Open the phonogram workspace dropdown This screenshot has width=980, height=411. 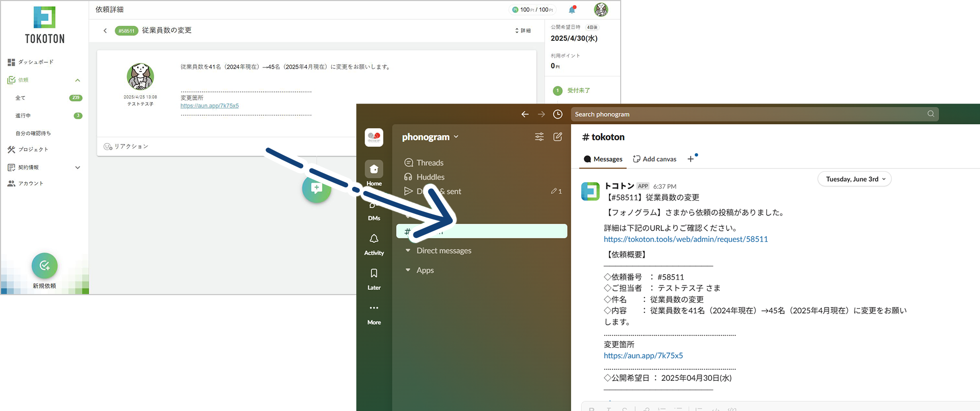(x=430, y=137)
